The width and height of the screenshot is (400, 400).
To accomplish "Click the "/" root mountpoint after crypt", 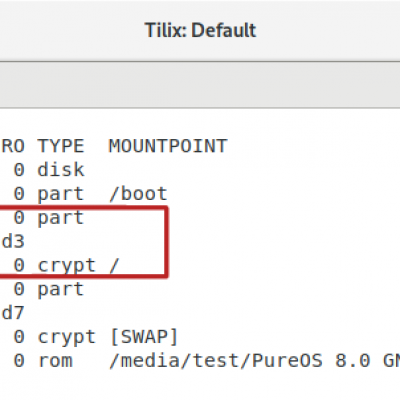I will point(114,266).
